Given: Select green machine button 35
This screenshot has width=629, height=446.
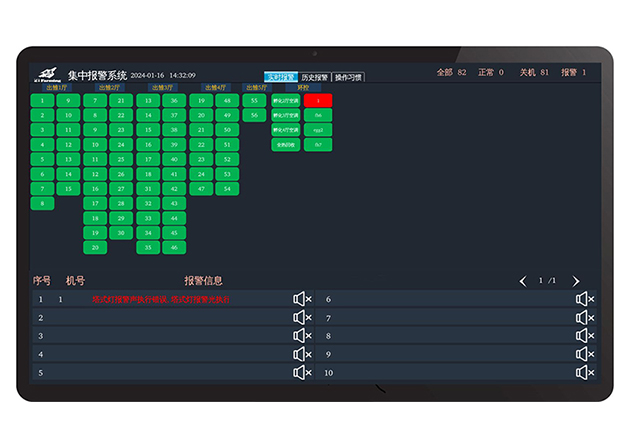Looking at the screenshot, I should coord(148,247).
